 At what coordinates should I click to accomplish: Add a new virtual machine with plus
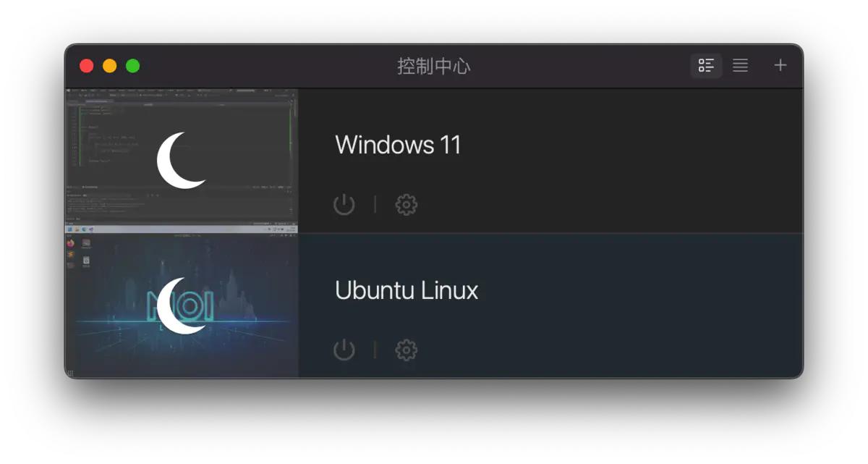780,65
